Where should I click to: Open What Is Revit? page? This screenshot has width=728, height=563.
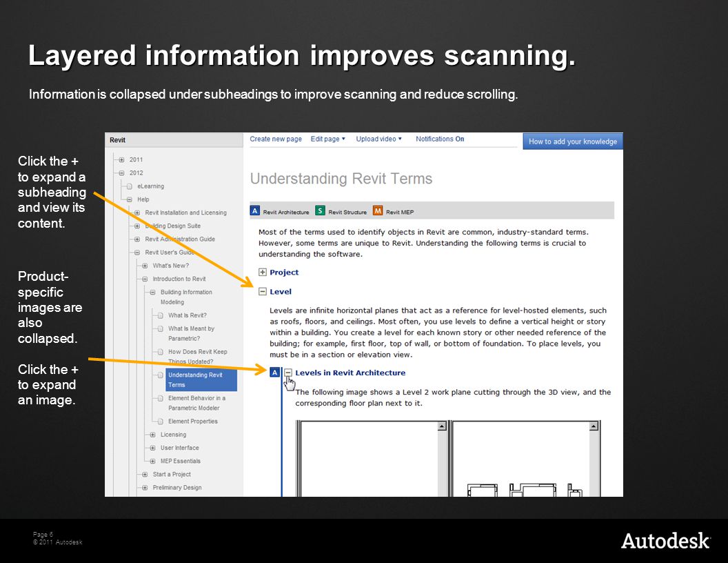187,315
